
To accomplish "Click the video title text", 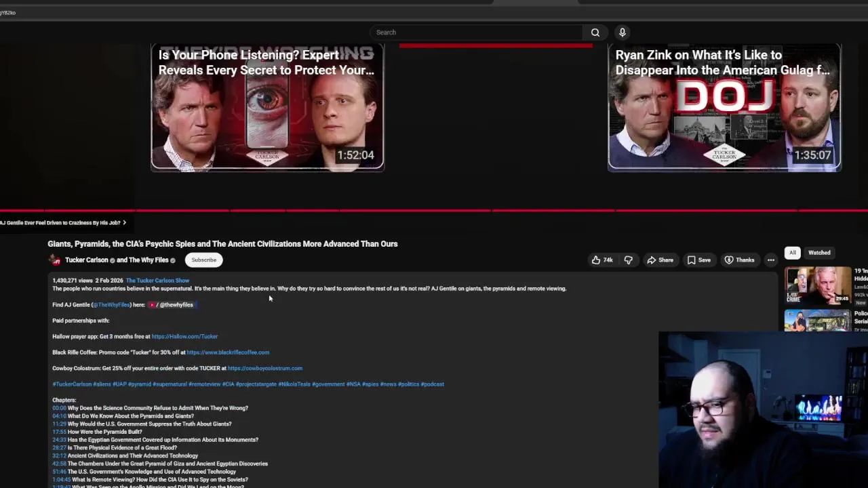I will [222, 244].
